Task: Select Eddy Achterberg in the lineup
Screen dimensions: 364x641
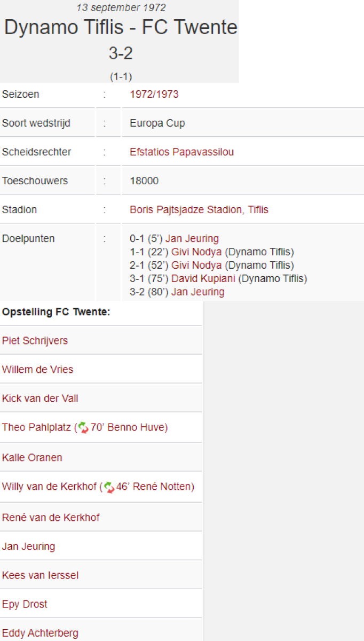Action: [x=41, y=634]
